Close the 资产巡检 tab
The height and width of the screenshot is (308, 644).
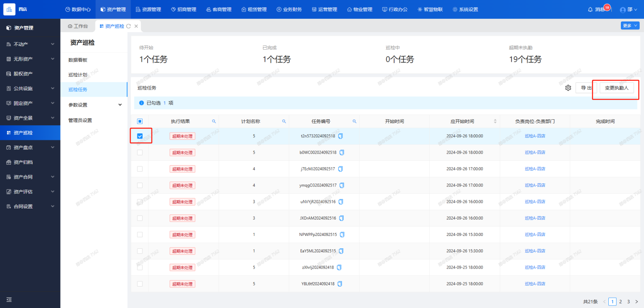[x=136, y=26]
